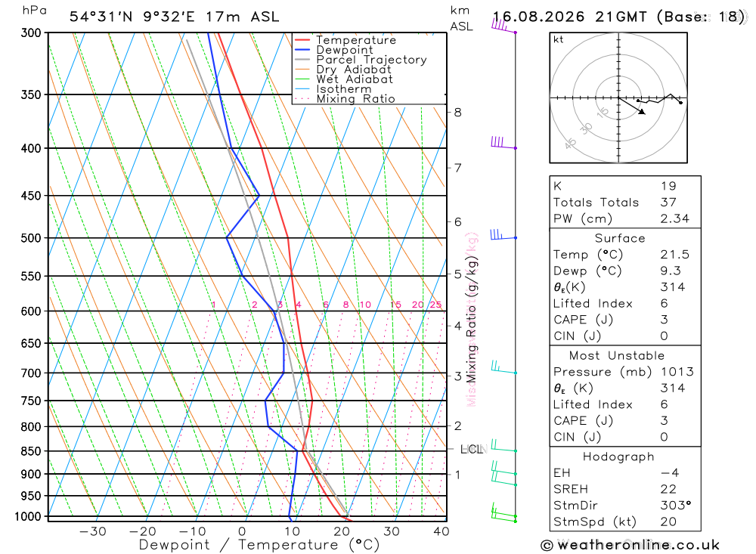Click the K index value 19

pyautogui.click(x=668, y=186)
